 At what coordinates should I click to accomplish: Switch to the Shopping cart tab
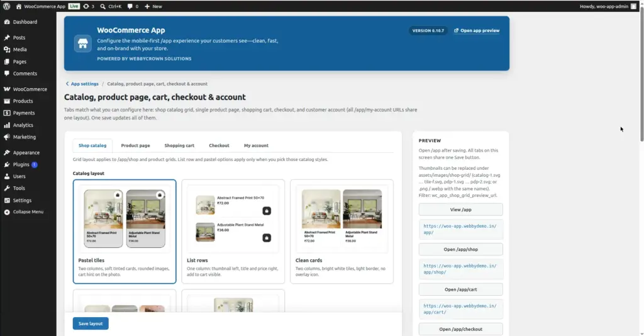tap(179, 145)
